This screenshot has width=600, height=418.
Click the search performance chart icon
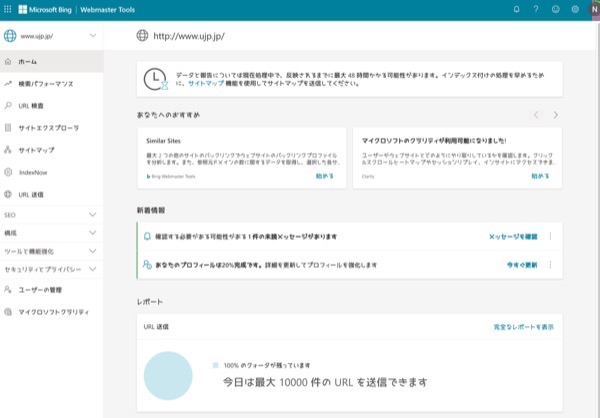pos(8,83)
